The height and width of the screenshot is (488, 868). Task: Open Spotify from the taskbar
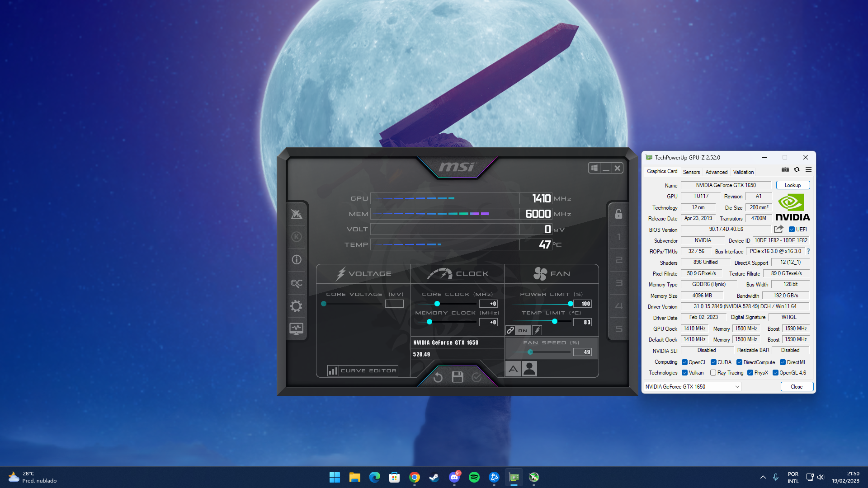pyautogui.click(x=474, y=477)
